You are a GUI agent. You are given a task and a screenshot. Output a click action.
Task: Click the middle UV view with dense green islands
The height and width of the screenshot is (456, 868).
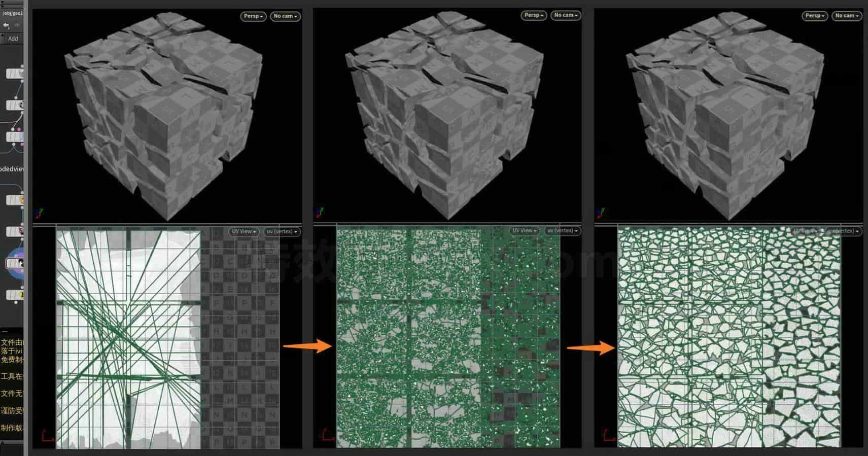(448, 336)
